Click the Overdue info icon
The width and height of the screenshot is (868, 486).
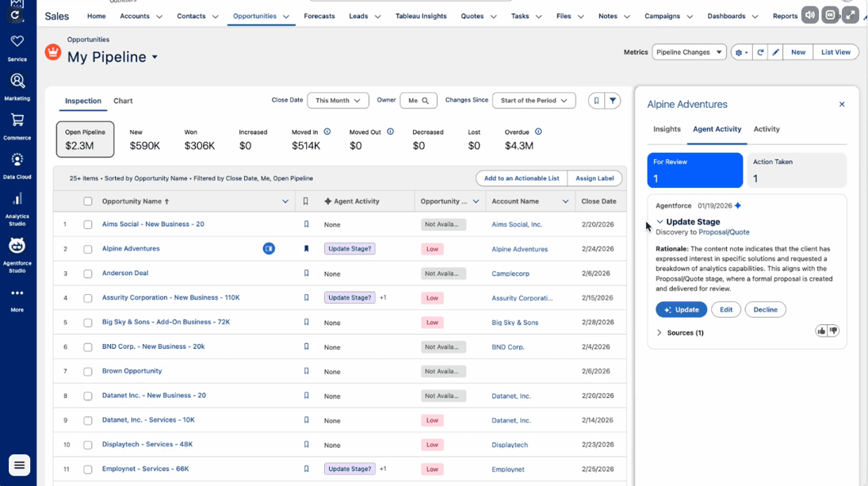click(538, 132)
